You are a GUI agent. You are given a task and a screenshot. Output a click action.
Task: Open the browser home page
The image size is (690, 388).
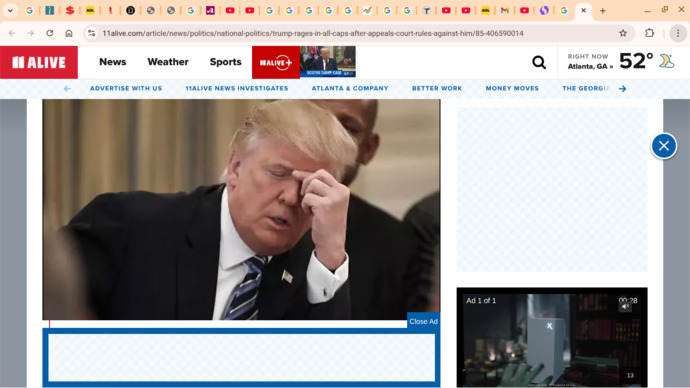(69, 33)
